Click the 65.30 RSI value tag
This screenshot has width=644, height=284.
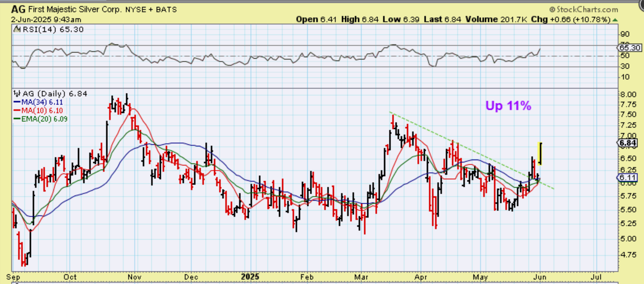[x=630, y=48]
